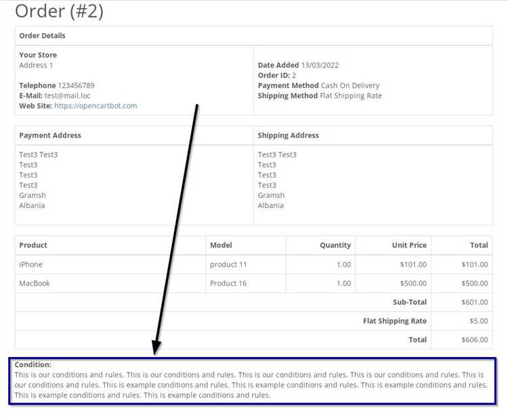The image size is (508, 420).
Task: Select the 'Address 1' store address line
Action: pos(36,65)
